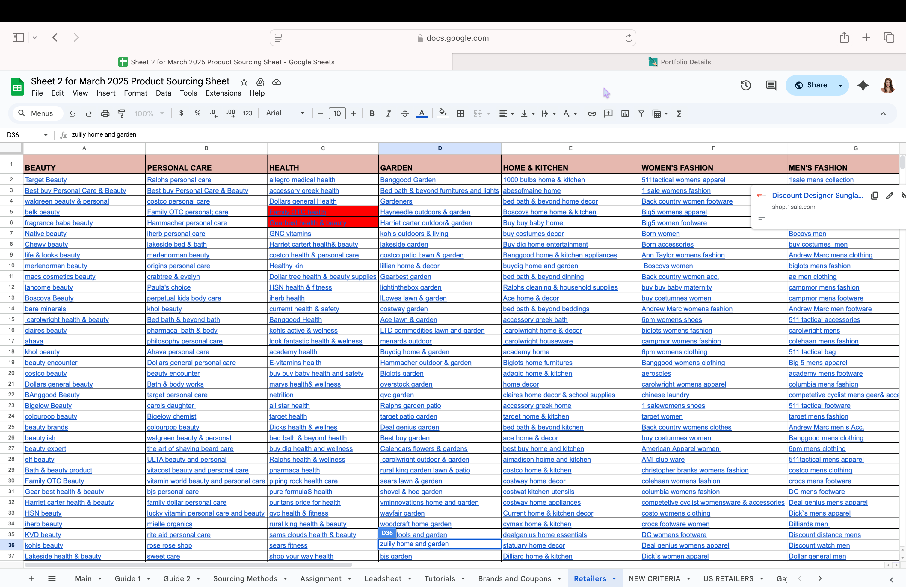Open the all sheets list
Viewport: 906px width, 588px height.
click(52, 578)
